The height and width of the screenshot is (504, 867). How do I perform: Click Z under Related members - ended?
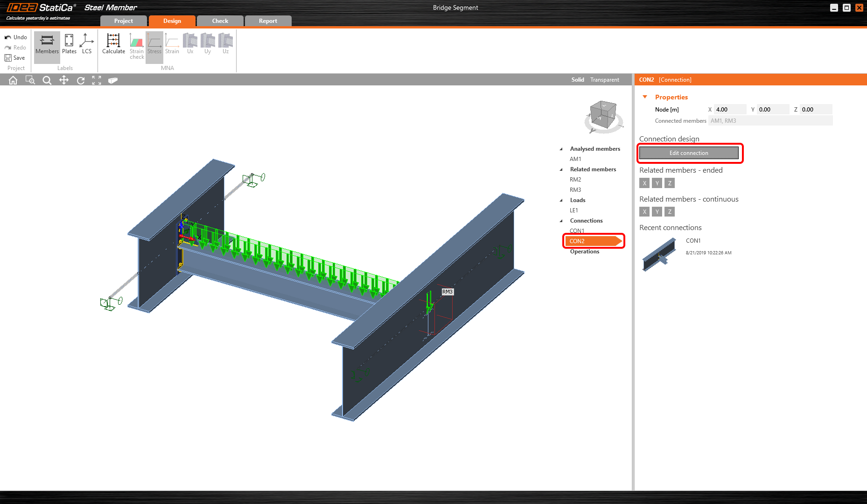click(x=670, y=183)
